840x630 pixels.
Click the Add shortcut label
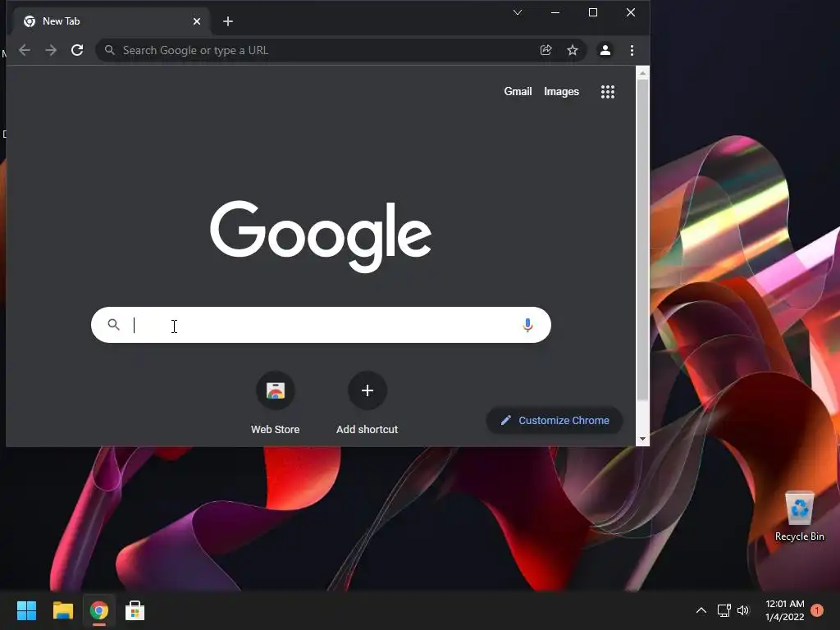point(367,429)
